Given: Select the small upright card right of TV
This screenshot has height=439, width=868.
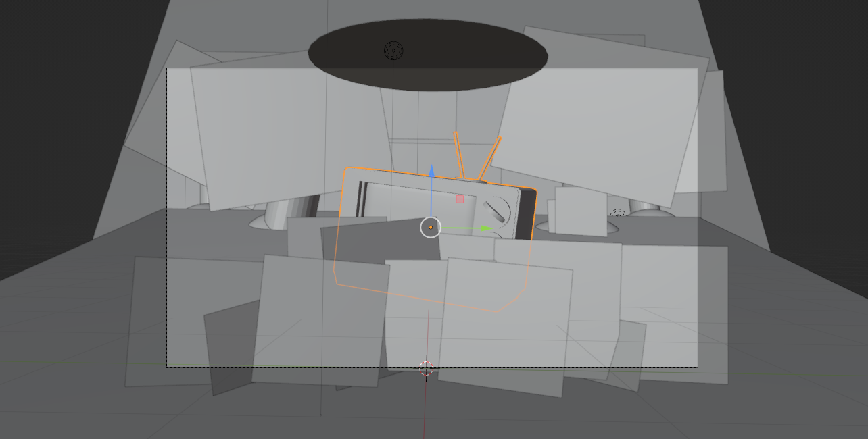Looking at the screenshot, I should point(580,211).
